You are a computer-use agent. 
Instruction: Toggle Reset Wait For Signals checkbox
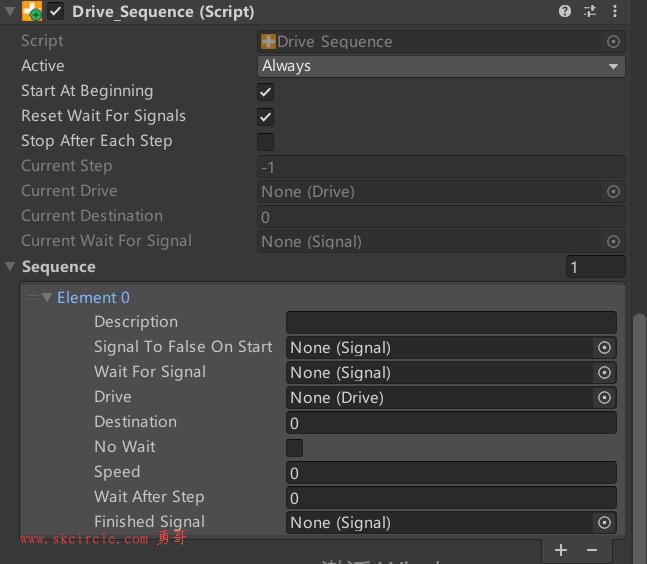pyautogui.click(x=265, y=117)
